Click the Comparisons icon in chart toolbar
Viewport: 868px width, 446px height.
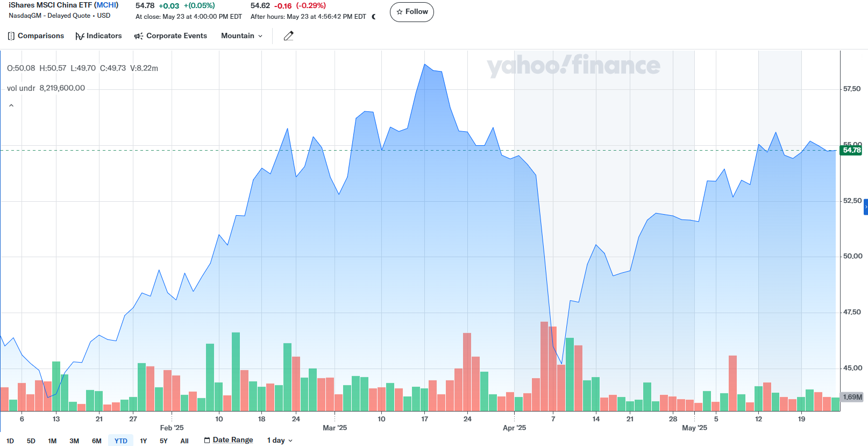click(x=11, y=36)
